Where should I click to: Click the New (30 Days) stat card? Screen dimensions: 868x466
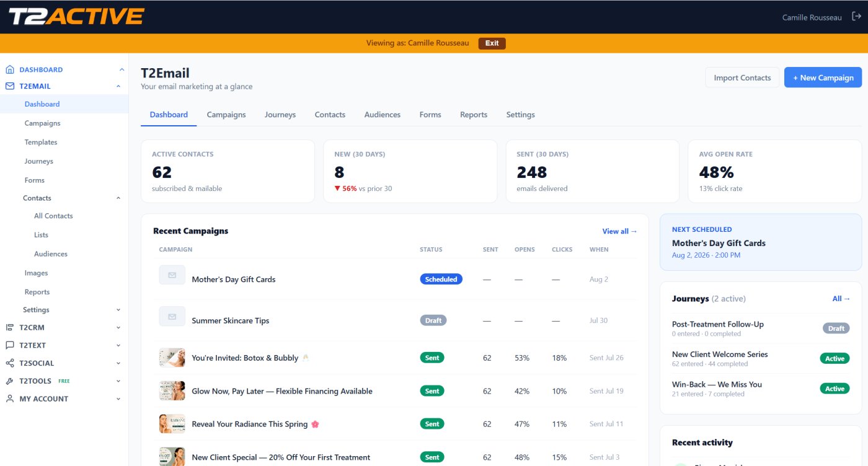[410, 171]
